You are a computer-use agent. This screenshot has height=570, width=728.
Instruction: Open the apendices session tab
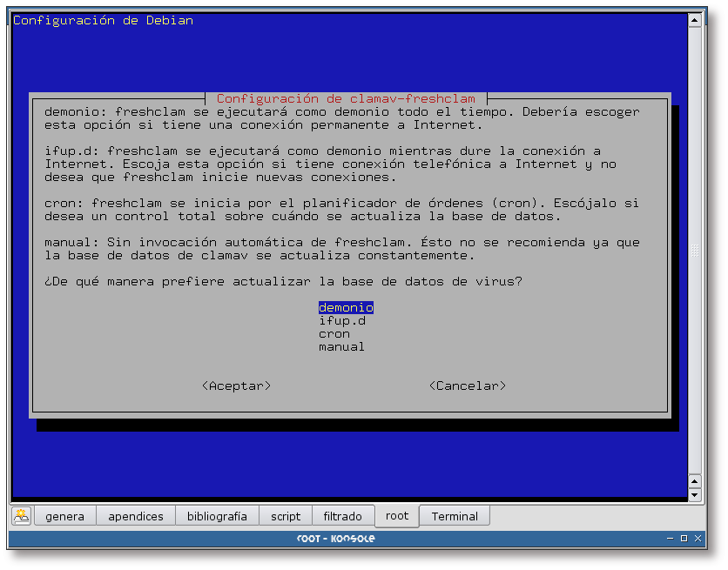click(x=136, y=516)
